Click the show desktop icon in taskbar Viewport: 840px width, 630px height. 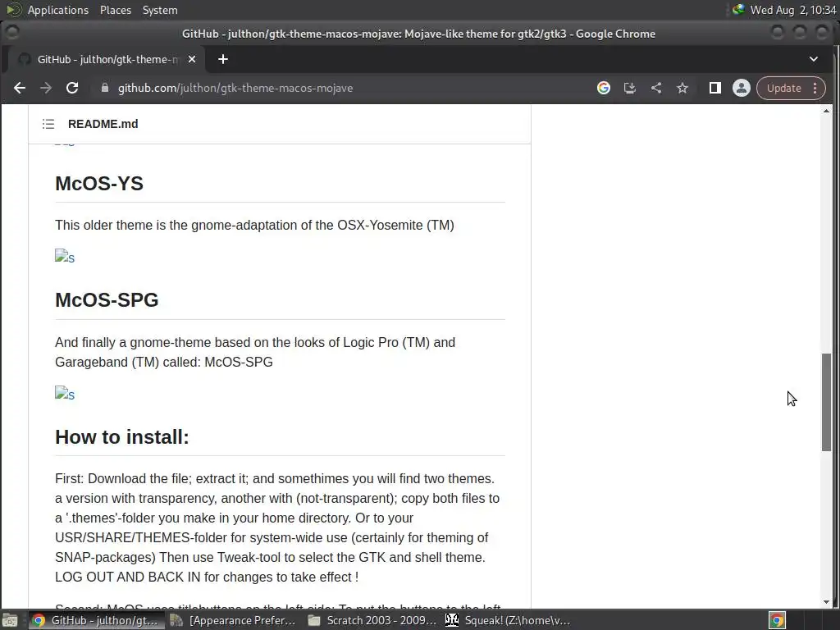10,620
